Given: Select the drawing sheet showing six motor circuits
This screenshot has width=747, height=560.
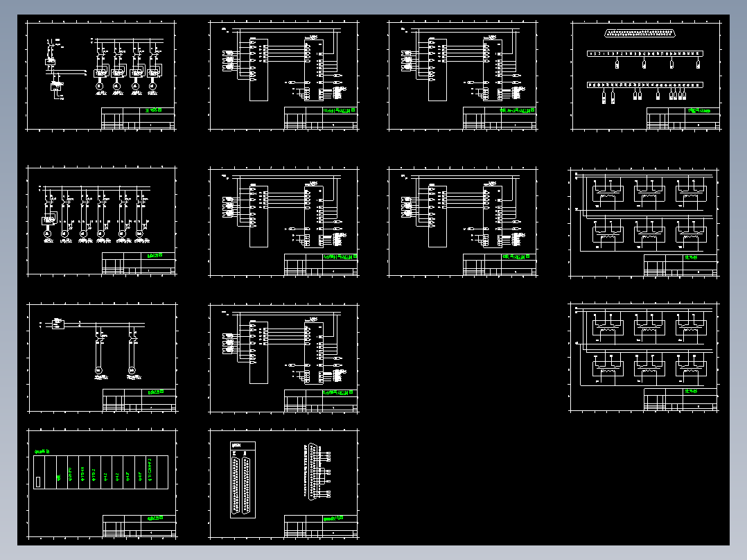Looking at the screenshot, I should point(101,221).
